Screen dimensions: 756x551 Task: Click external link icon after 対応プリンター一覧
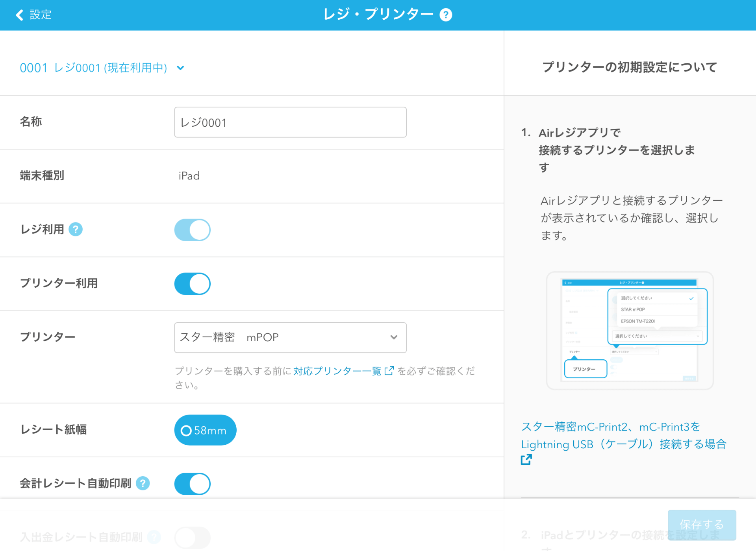coord(389,371)
